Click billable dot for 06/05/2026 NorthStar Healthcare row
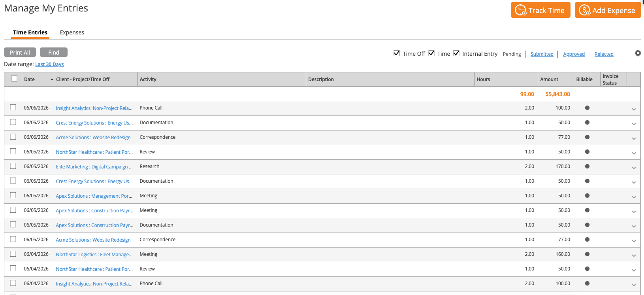 point(587,152)
